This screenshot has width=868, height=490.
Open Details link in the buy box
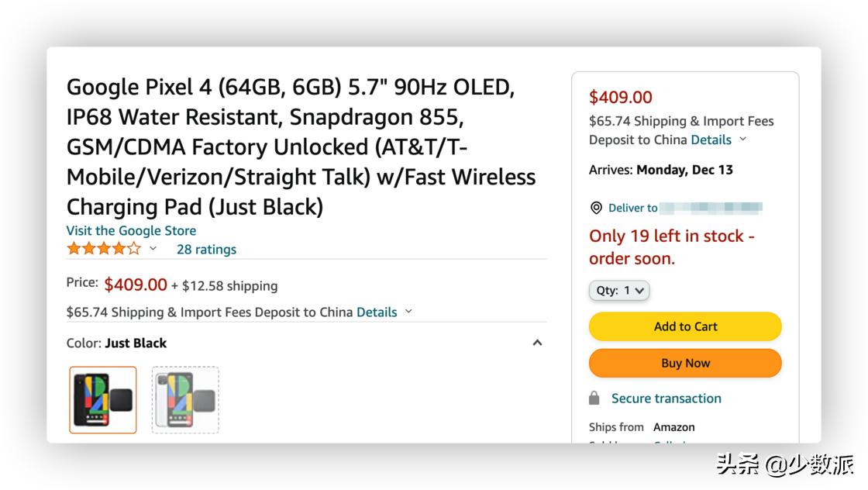tap(711, 140)
